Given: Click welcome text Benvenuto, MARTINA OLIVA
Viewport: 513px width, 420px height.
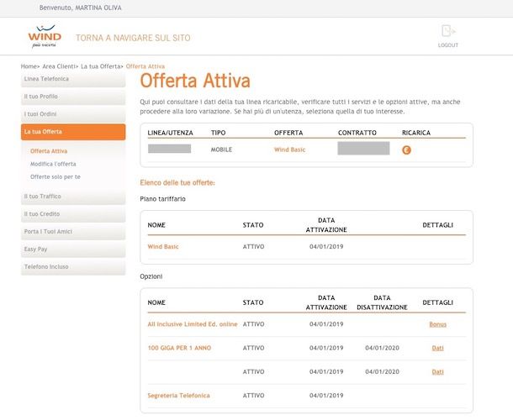Looking at the screenshot, I should (x=81, y=8).
